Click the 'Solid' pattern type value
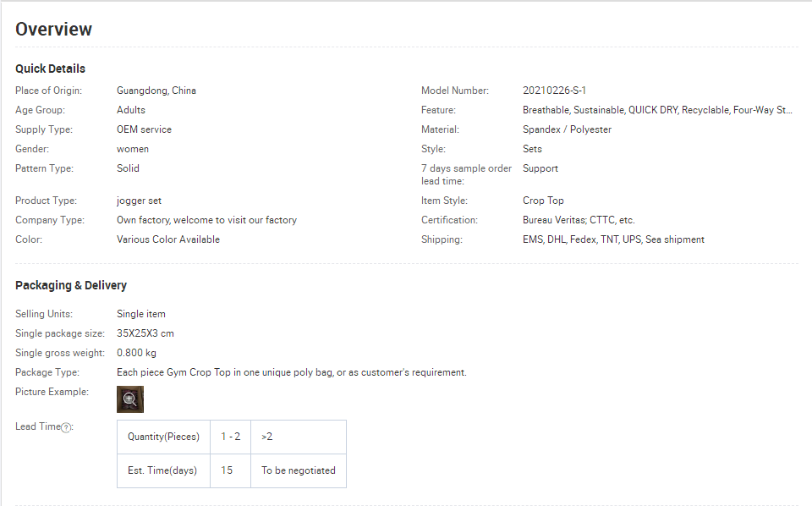 (128, 168)
